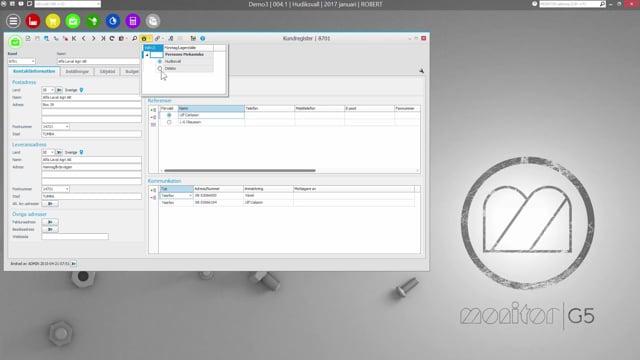Image resolution: width=640 pixels, height=360 pixels.
Task: Open the Telefon type dropdown in Kommunikation
Action: click(190, 196)
